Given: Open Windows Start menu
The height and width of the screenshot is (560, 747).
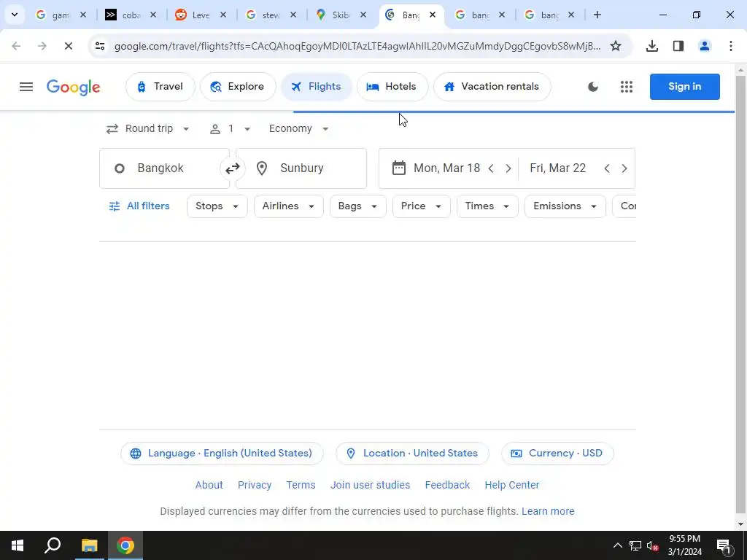Looking at the screenshot, I should (18, 545).
